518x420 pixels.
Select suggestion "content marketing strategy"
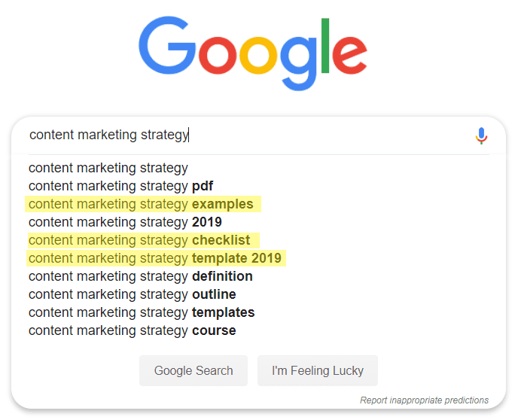coord(108,168)
